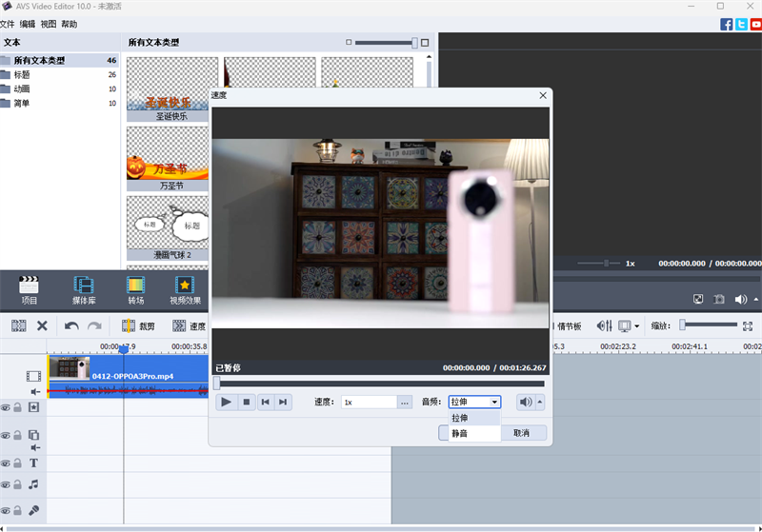Open the 媒体库 media library panel

point(84,288)
